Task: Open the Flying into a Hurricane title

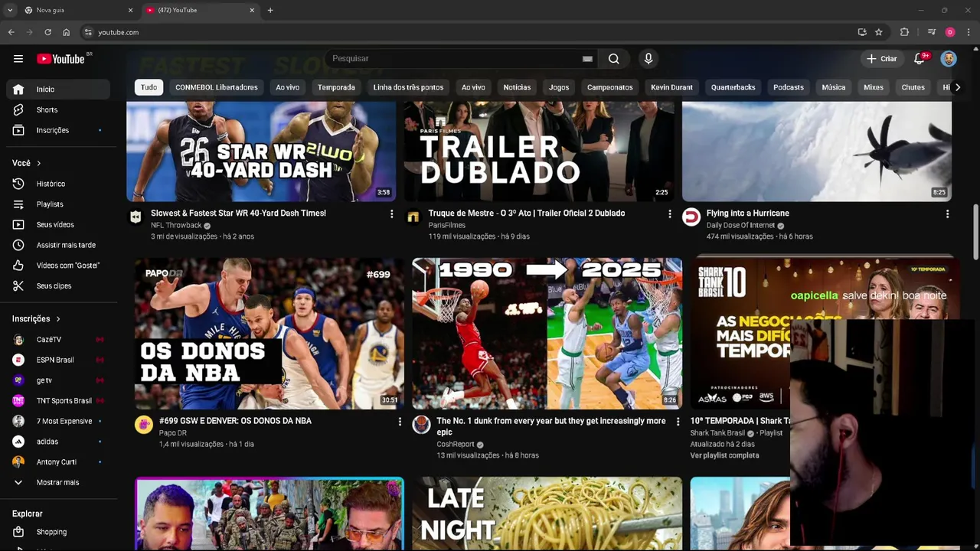Action: point(748,214)
